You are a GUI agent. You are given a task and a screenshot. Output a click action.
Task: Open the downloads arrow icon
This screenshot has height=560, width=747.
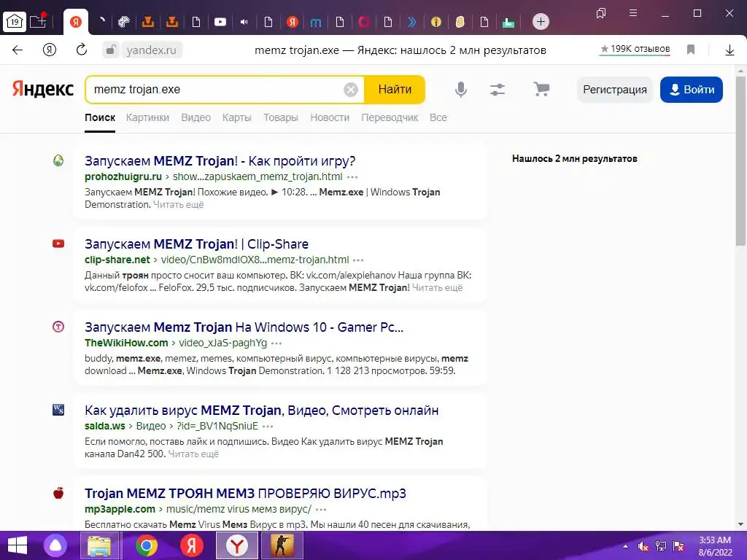(729, 50)
